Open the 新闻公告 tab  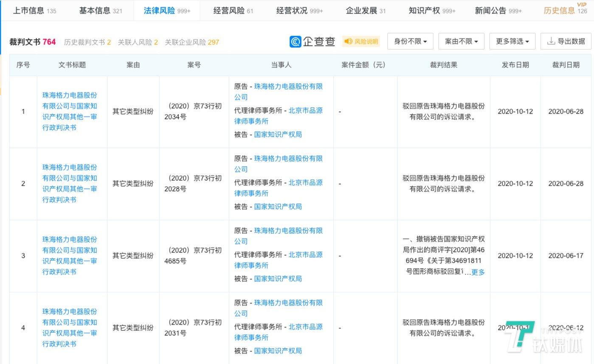[498, 11]
